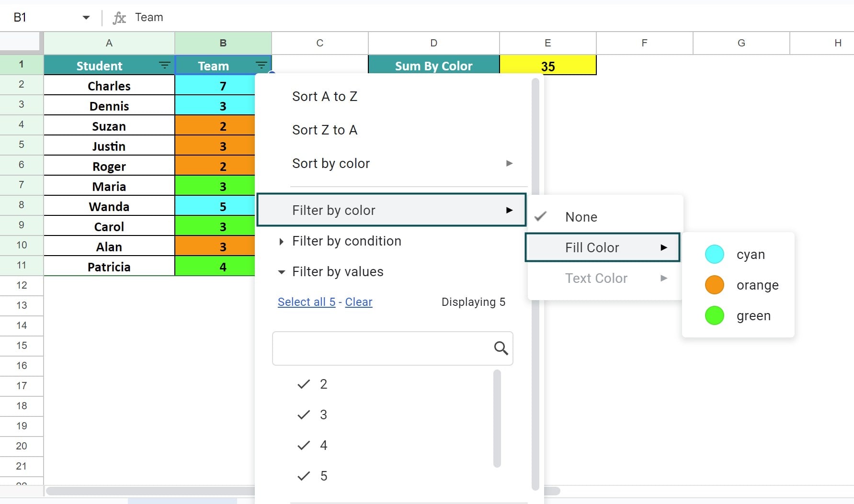The image size is (854, 504).
Task: Toggle the None option under Filter by color
Action: coord(581,217)
